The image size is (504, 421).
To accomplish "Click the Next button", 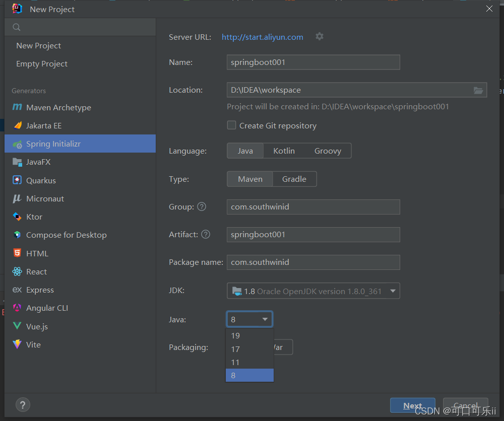I will (x=412, y=405).
